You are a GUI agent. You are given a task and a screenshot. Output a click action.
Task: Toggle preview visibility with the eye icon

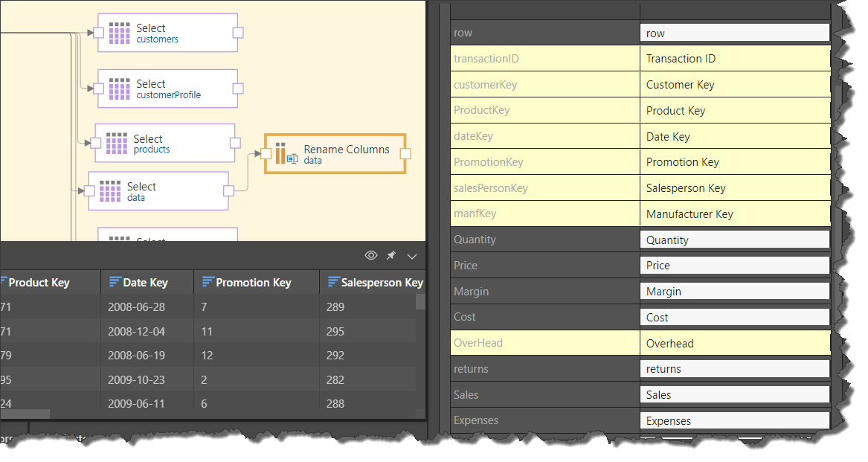tap(370, 256)
